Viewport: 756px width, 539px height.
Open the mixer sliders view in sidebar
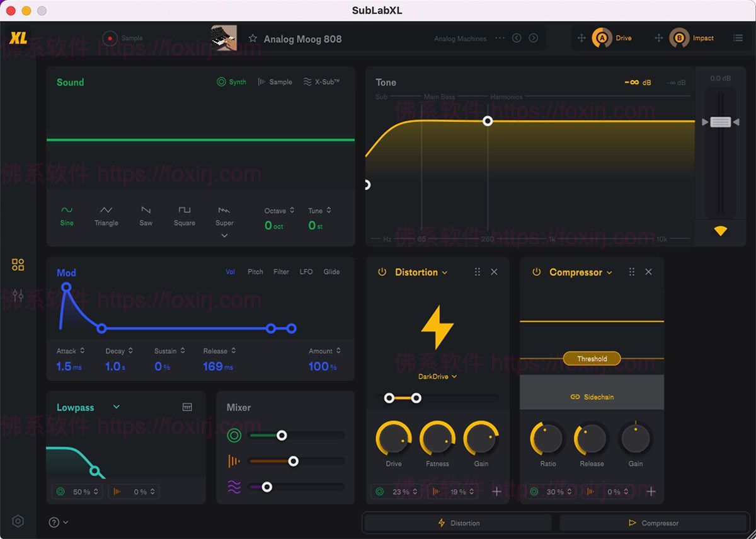18,295
